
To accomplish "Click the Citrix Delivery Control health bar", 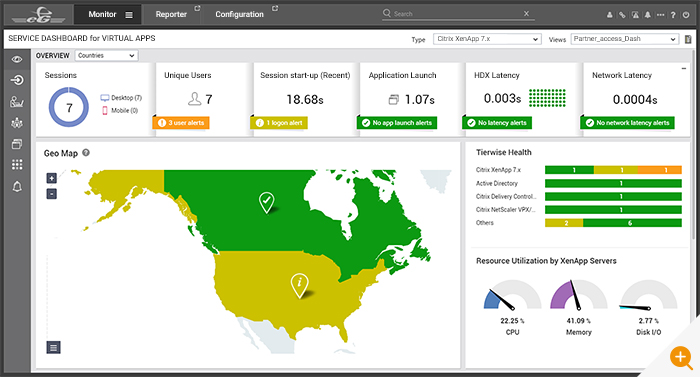I will [613, 197].
